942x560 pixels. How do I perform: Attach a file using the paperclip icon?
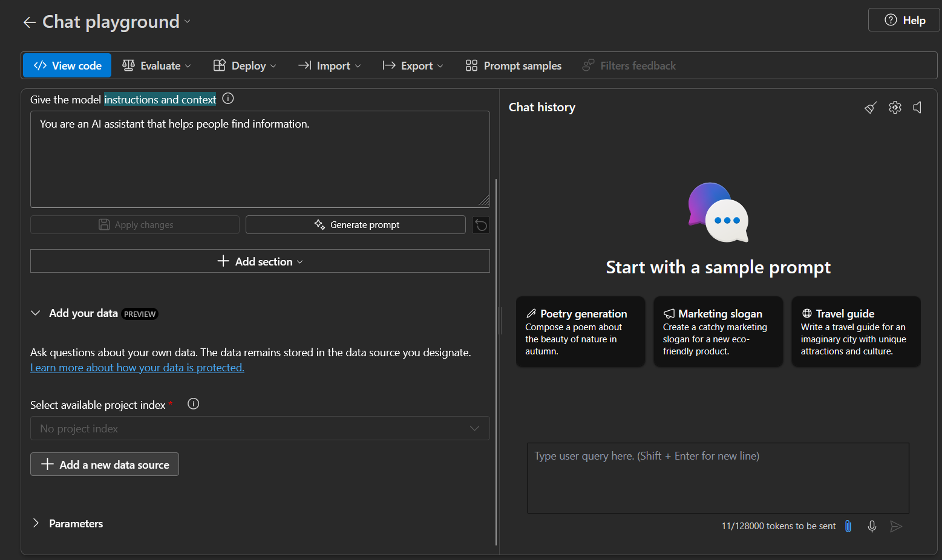click(x=848, y=526)
